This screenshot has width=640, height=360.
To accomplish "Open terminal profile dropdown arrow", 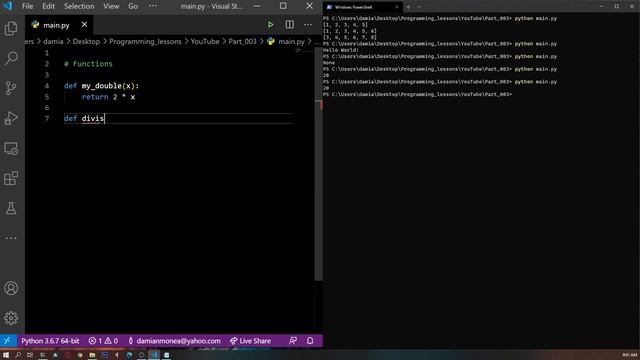I will tap(419, 7).
